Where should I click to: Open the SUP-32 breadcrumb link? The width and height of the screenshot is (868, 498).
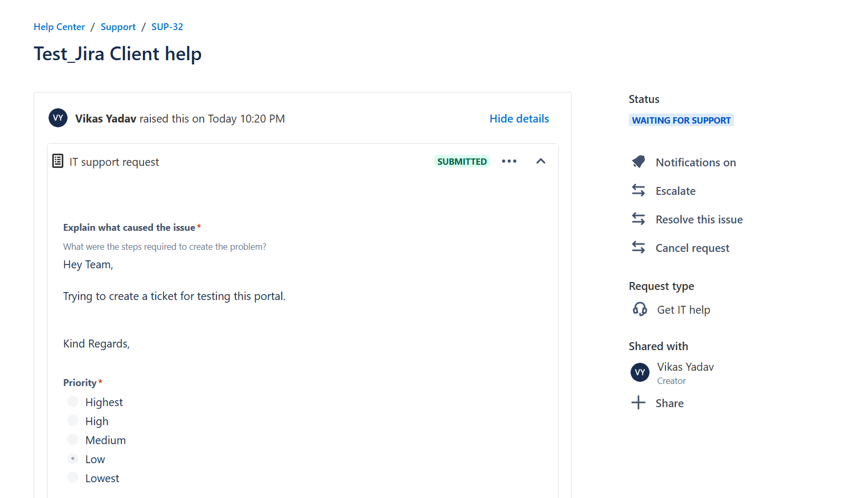tap(167, 27)
